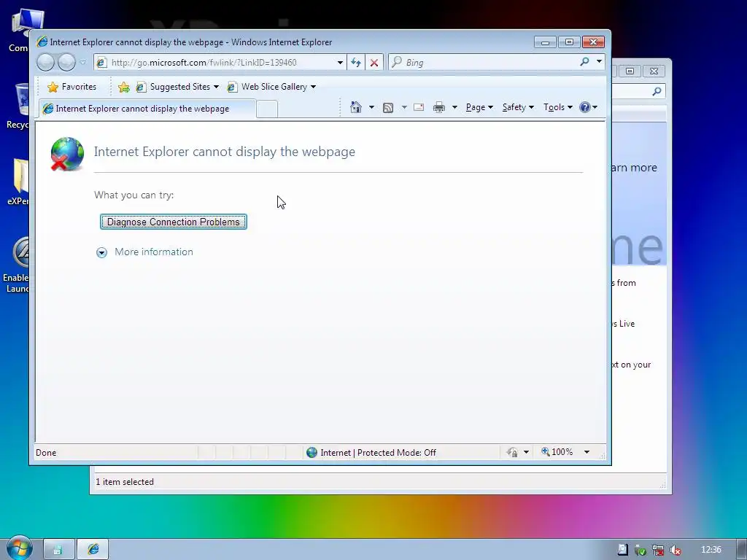The image size is (747, 560).
Task: Open a new blank tab
Action: click(x=267, y=109)
